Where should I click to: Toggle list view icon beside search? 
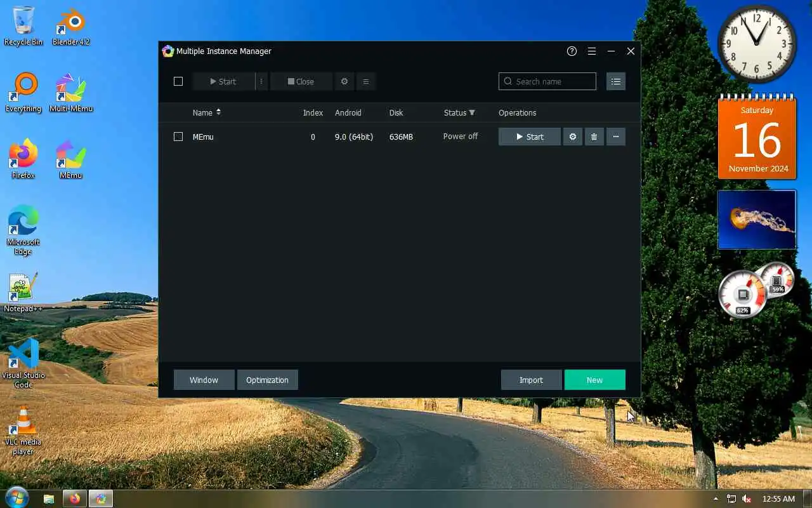(615, 81)
